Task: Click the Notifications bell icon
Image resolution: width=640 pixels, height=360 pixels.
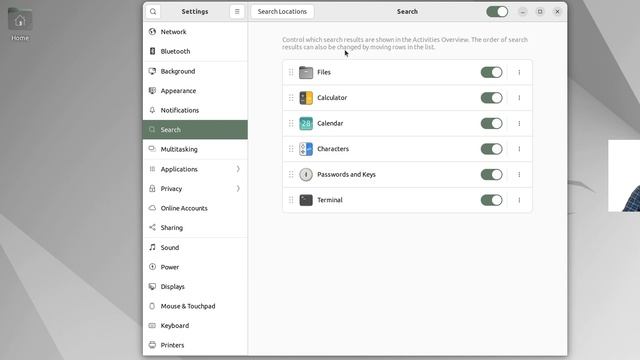Action: tap(152, 110)
